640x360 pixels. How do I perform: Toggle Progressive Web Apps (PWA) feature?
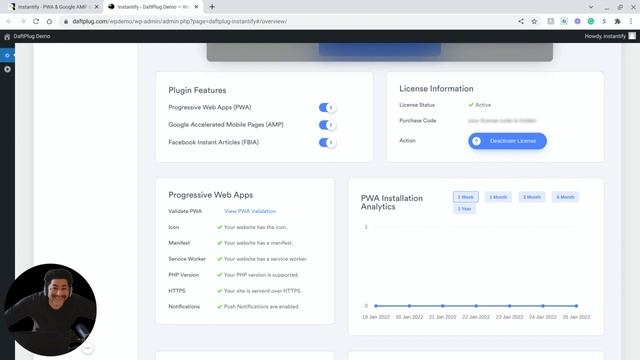click(327, 107)
